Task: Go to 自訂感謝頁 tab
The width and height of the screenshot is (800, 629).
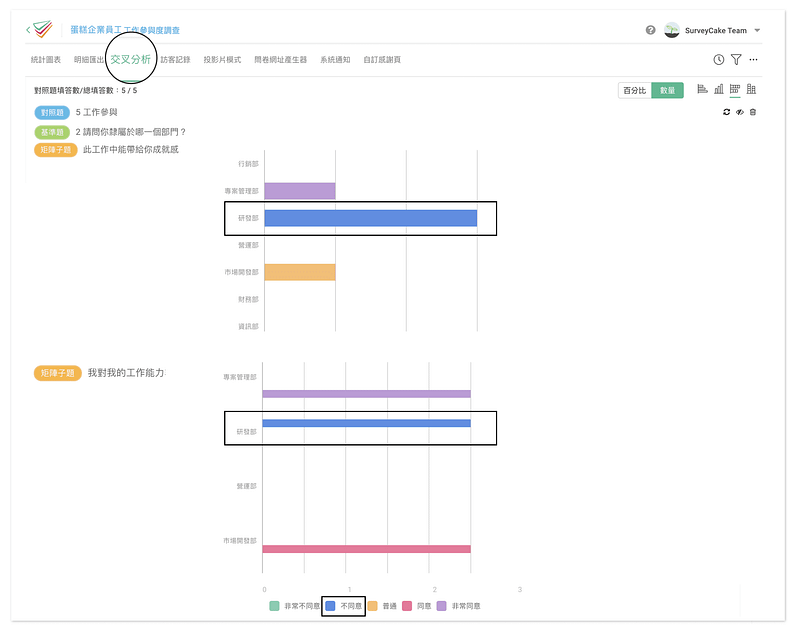Action: pos(382,60)
